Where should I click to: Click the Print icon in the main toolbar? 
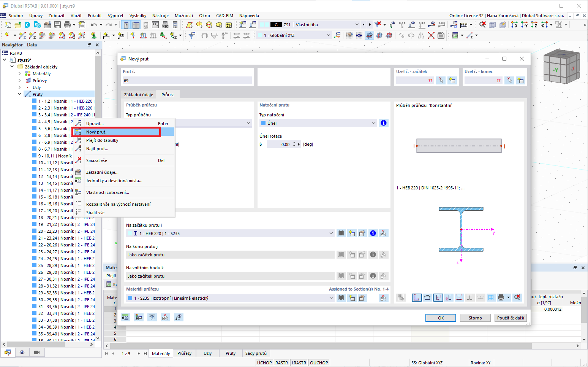pos(67,25)
